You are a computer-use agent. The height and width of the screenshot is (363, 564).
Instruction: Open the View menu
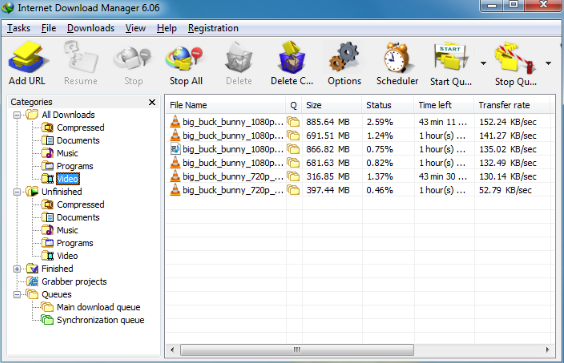136,28
